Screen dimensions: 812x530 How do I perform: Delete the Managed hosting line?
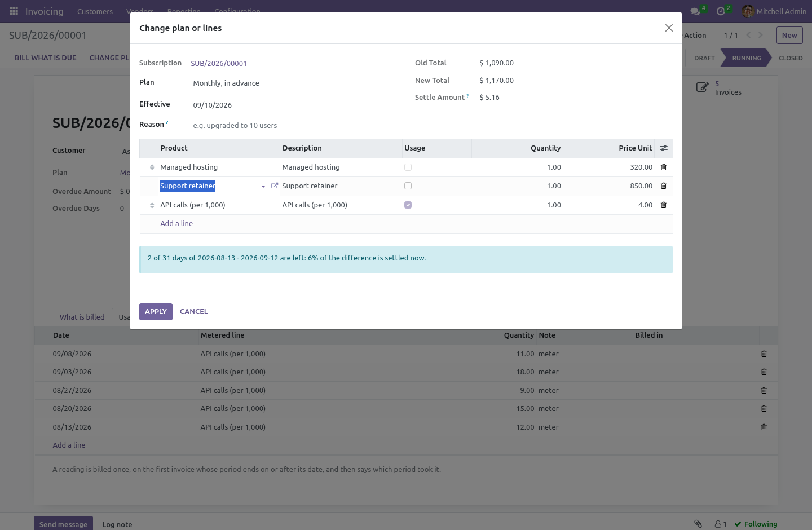pyautogui.click(x=664, y=167)
